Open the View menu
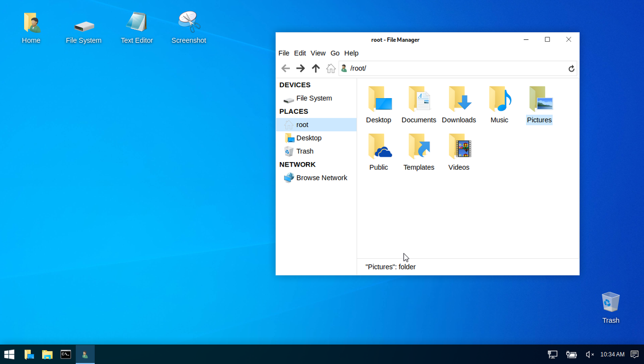 coord(318,53)
